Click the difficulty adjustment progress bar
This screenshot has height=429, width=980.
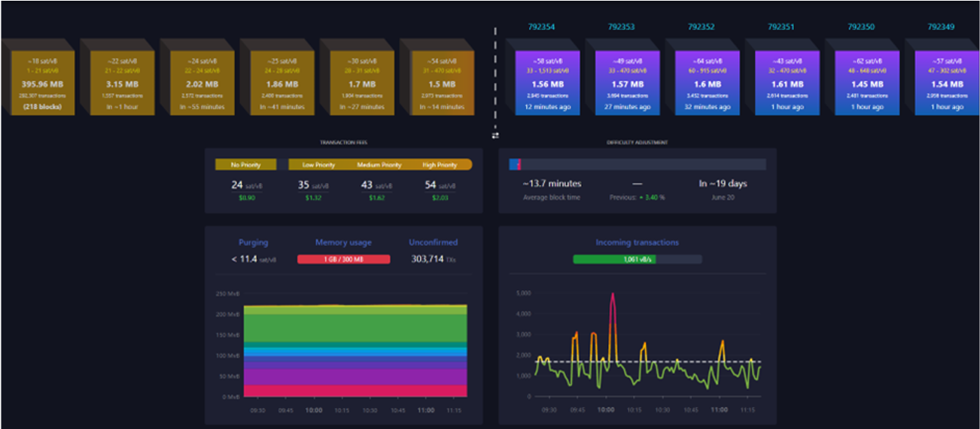tap(637, 165)
